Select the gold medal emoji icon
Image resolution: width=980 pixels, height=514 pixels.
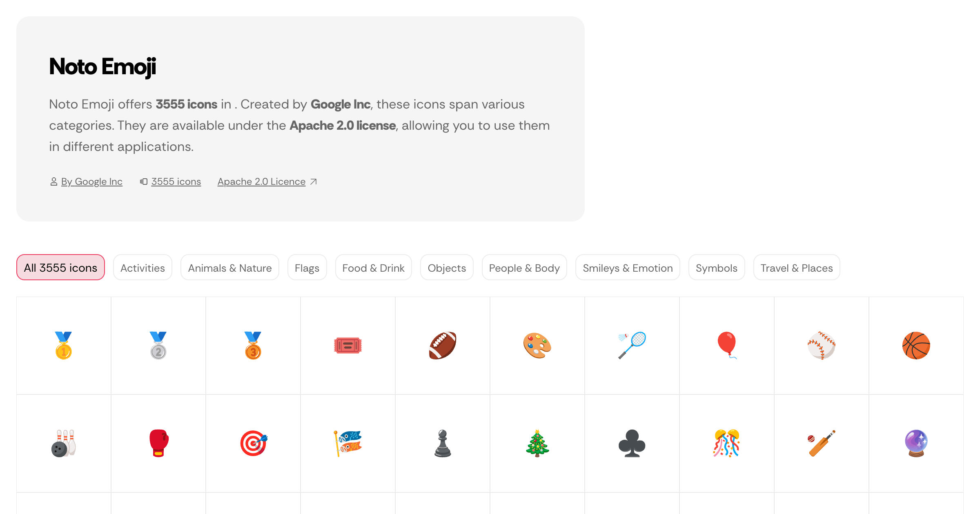[64, 346]
